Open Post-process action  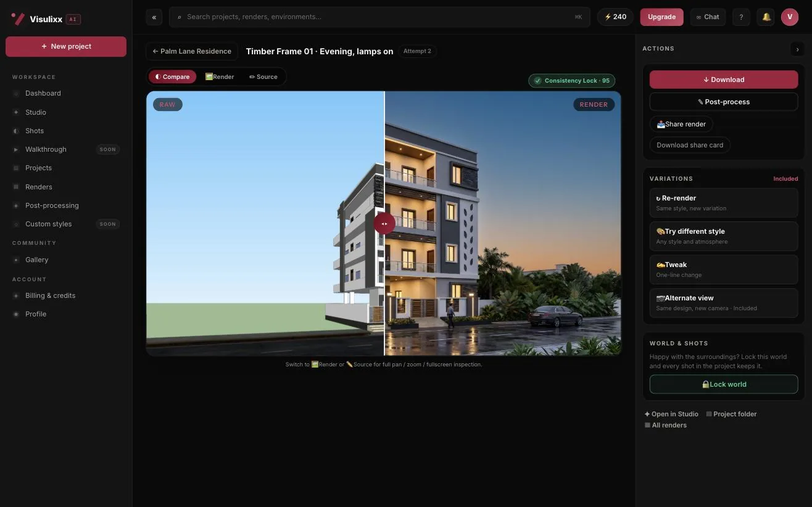(x=724, y=102)
